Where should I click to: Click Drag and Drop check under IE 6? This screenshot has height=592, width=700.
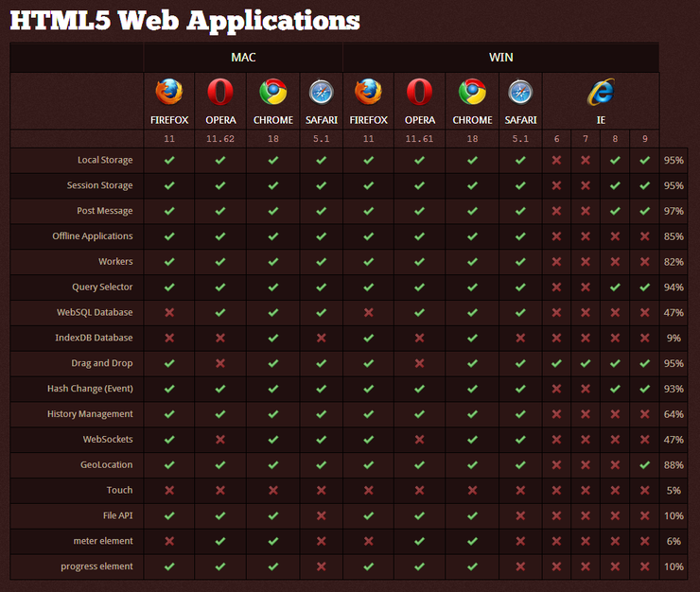pos(556,363)
